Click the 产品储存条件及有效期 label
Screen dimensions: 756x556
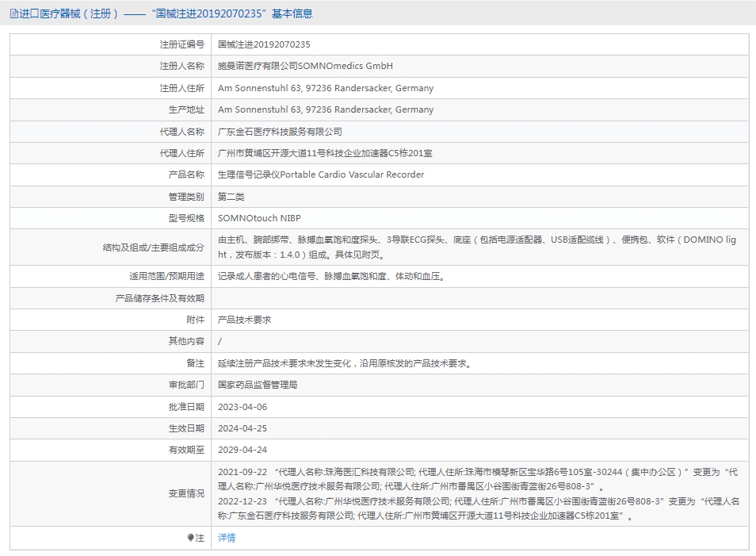[160, 298]
